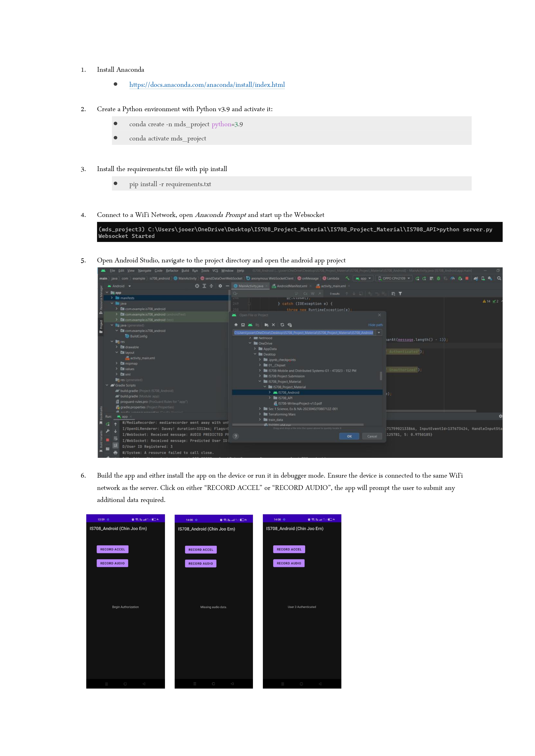Open the VCS menu
Image resolution: width=535 pixels, height=756 pixels.
pos(215,271)
